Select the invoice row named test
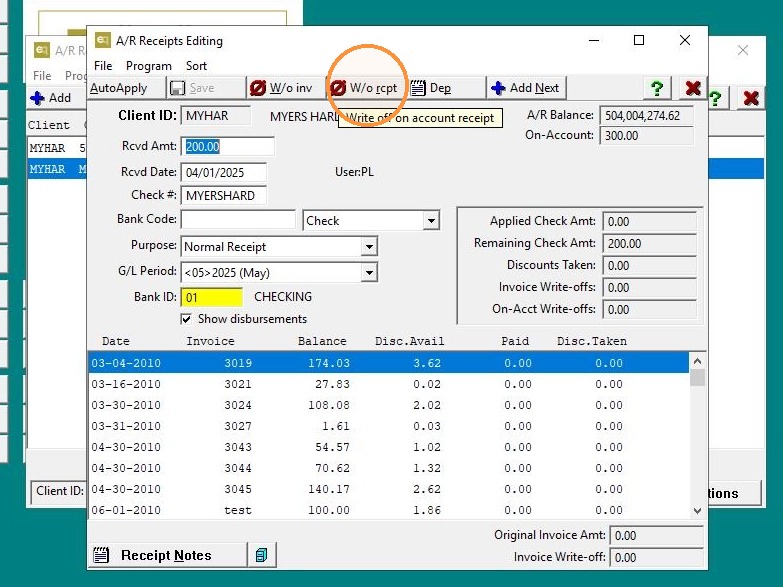This screenshot has width=783, height=587. [x=389, y=510]
